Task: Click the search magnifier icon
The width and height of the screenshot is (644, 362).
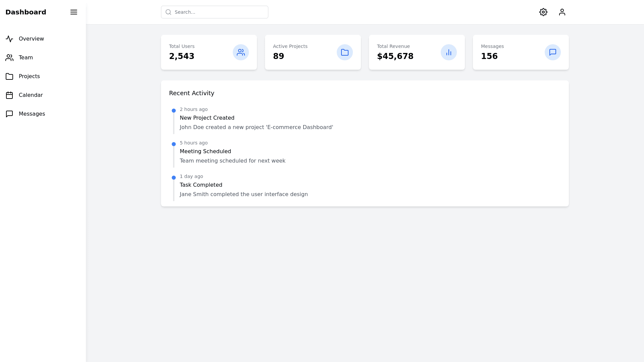Action: 168,12
